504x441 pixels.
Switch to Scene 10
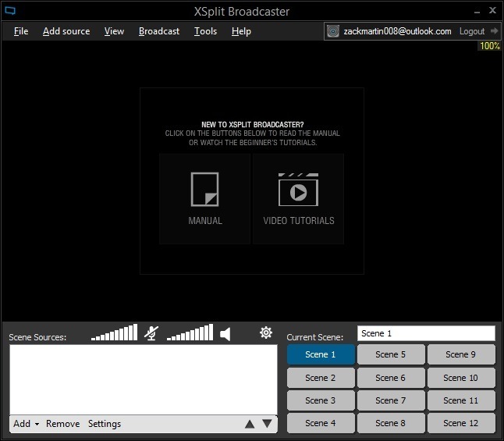click(x=461, y=378)
